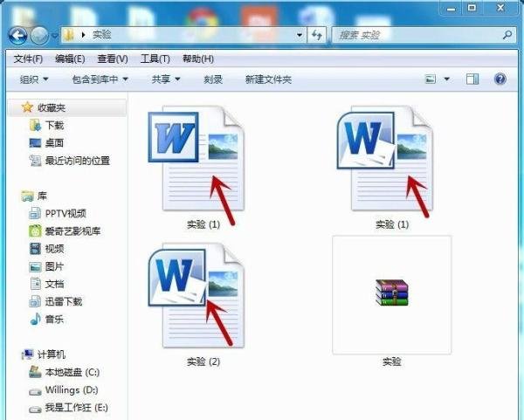Open the 编辑(E) menu
This screenshot has width=524, height=420.
[x=70, y=59]
